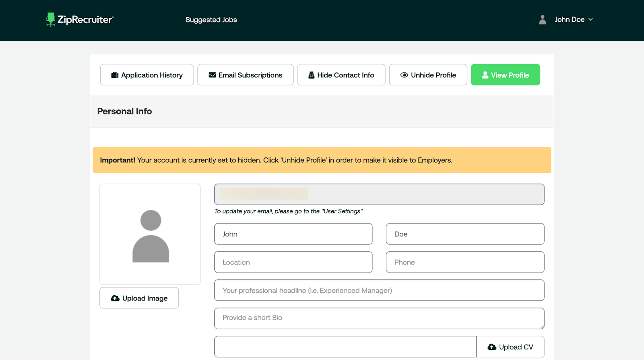Focus the Location input field
644x360 pixels.
pos(293,262)
